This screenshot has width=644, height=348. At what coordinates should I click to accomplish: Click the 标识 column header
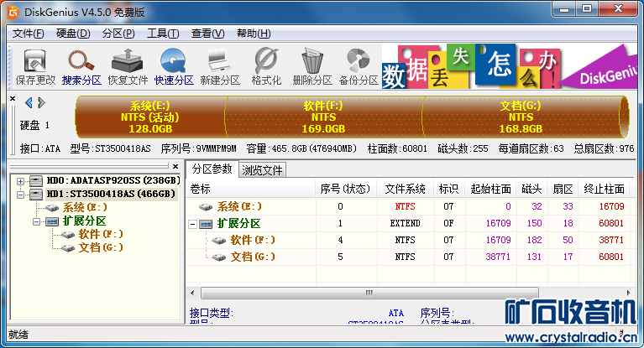[449, 189]
